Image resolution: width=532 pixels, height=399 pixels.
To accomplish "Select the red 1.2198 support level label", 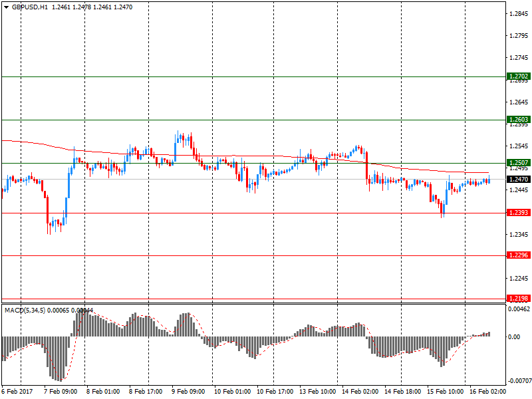I will [x=519, y=299].
